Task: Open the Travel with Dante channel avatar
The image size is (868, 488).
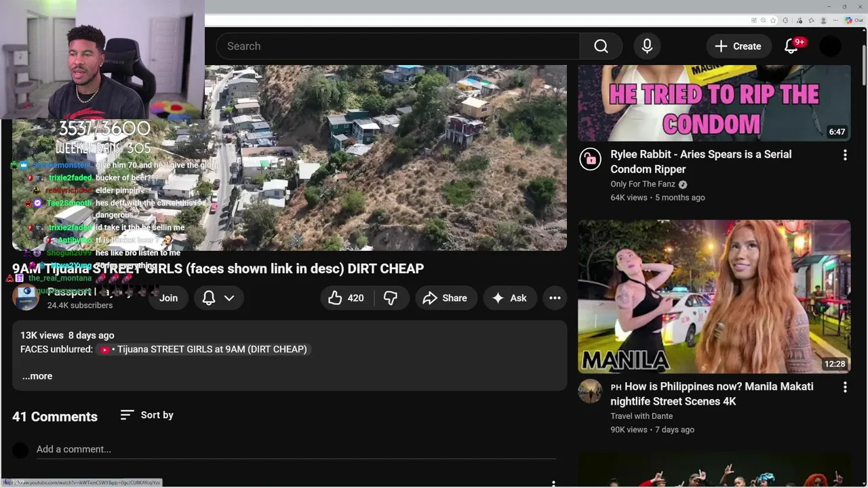Action: (590, 391)
